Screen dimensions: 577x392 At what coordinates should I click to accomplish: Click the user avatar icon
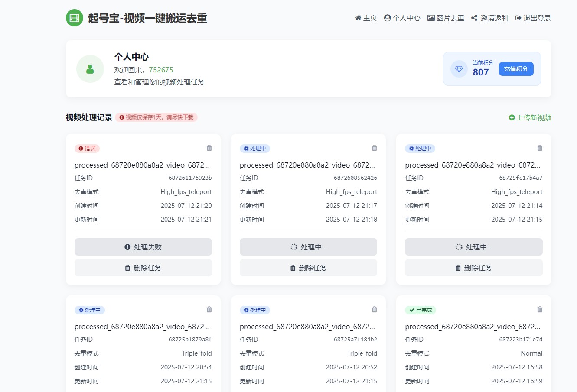coord(90,69)
